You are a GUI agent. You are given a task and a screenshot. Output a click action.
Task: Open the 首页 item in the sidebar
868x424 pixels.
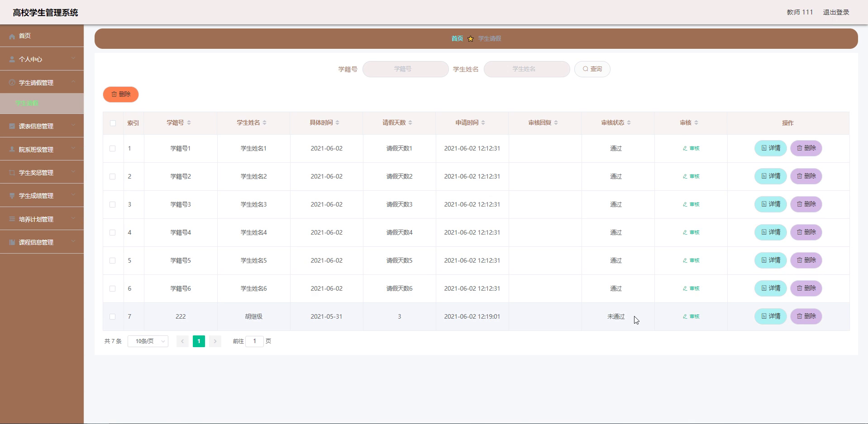click(x=42, y=36)
